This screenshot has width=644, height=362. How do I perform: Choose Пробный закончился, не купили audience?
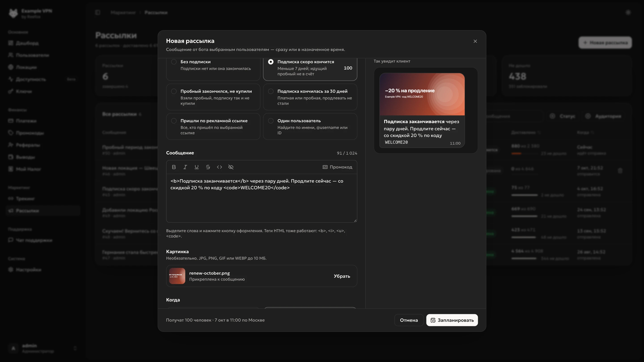213,97
